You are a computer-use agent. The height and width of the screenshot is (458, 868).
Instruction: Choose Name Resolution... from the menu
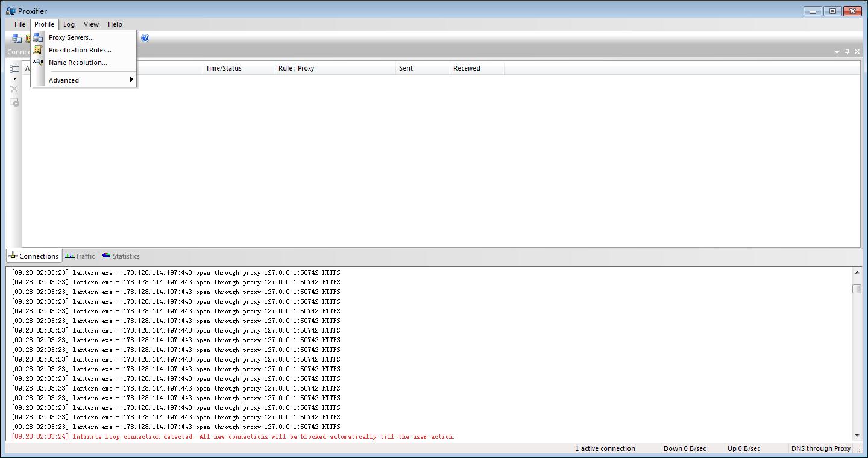point(84,63)
